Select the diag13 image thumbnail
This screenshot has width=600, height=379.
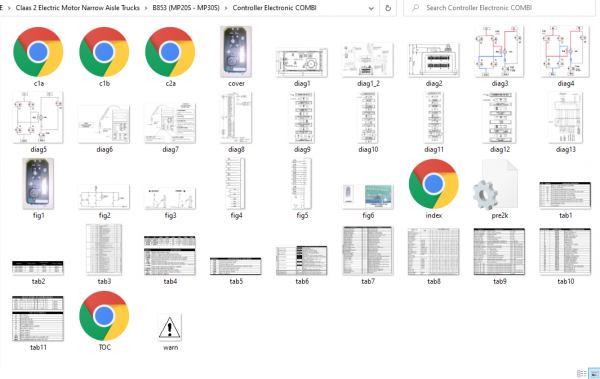coord(565,118)
